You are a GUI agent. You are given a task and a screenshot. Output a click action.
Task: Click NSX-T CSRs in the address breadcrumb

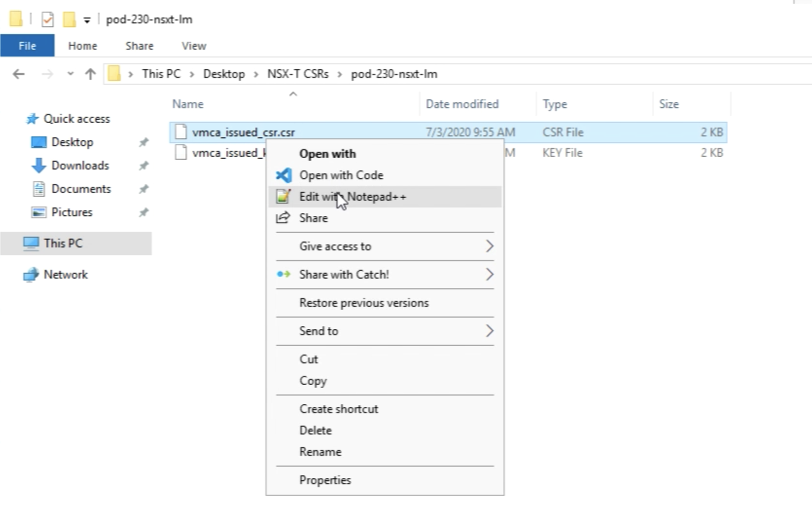pos(297,74)
